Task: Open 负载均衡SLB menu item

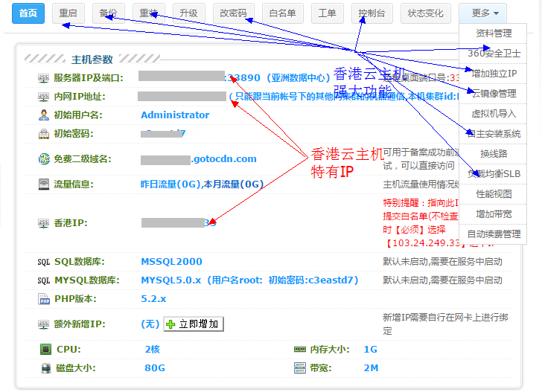Action: [x=494, y=174]
